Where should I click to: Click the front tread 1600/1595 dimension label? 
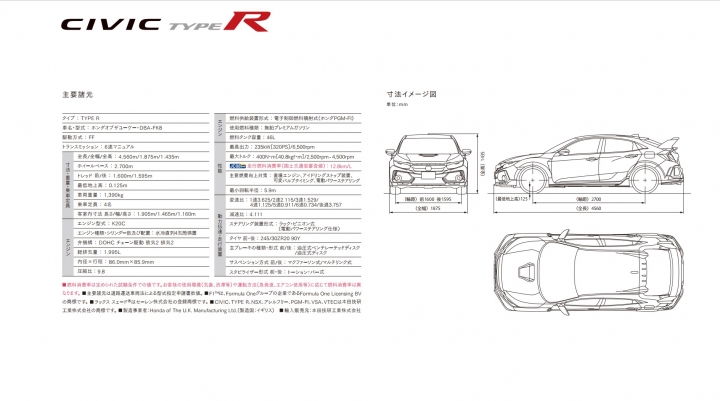428,199
